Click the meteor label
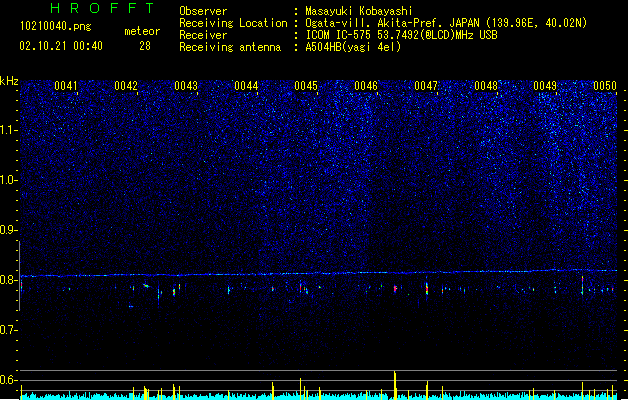This screenshot has height=400, width=629. [x=142, y=31]
